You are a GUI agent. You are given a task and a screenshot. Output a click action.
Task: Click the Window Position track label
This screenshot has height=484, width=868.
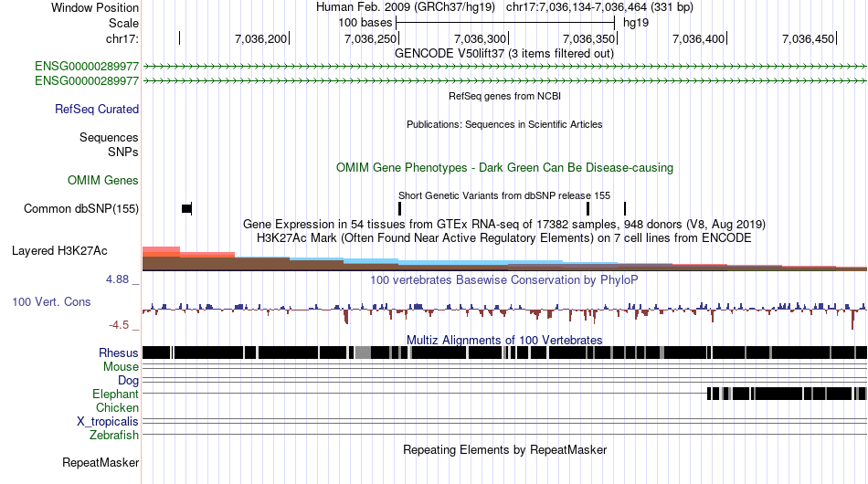(95, 7)
